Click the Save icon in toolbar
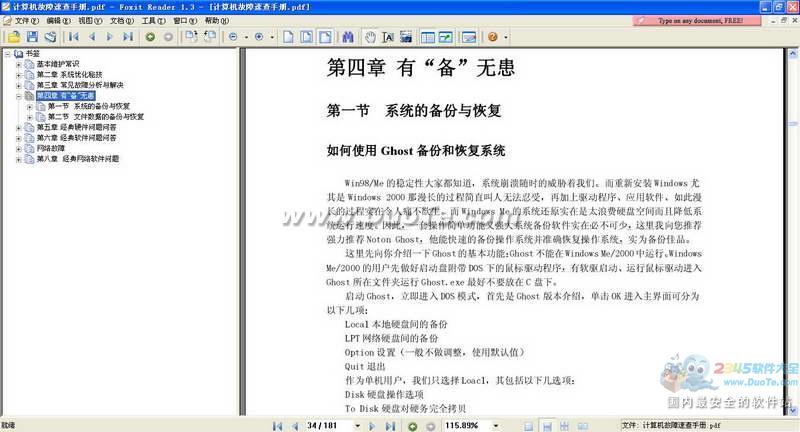The image size is (800, 432). [30, 37]
